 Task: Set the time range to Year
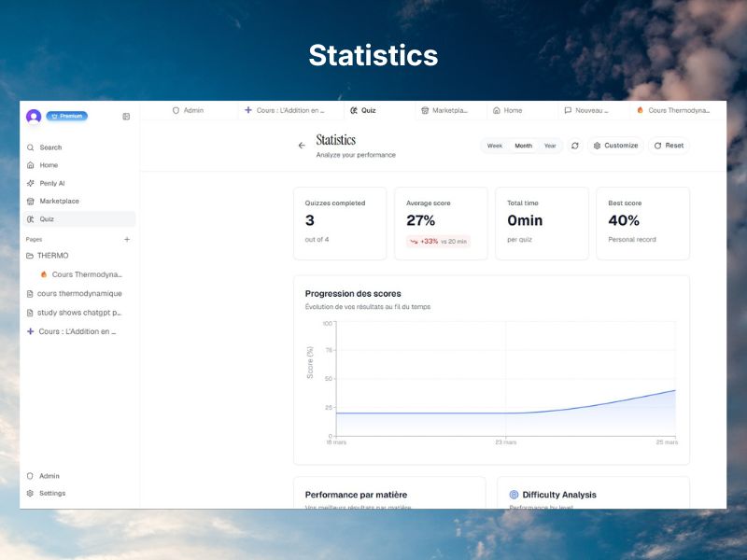click(x=550, y=146)
